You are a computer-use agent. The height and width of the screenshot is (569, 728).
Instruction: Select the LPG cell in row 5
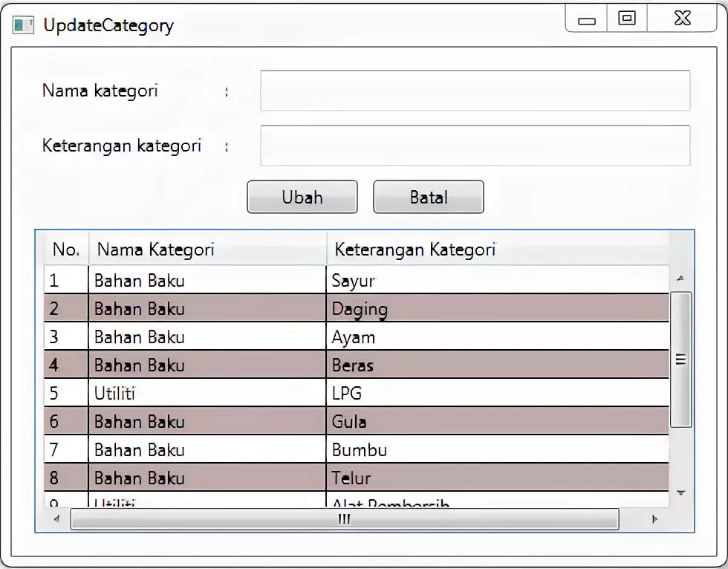(498, 393)
